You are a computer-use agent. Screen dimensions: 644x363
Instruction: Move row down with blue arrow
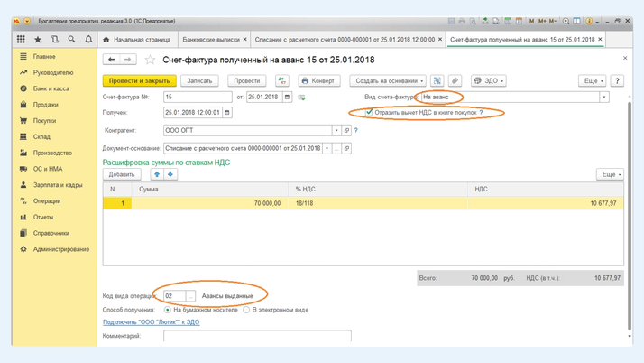point(170,174)
